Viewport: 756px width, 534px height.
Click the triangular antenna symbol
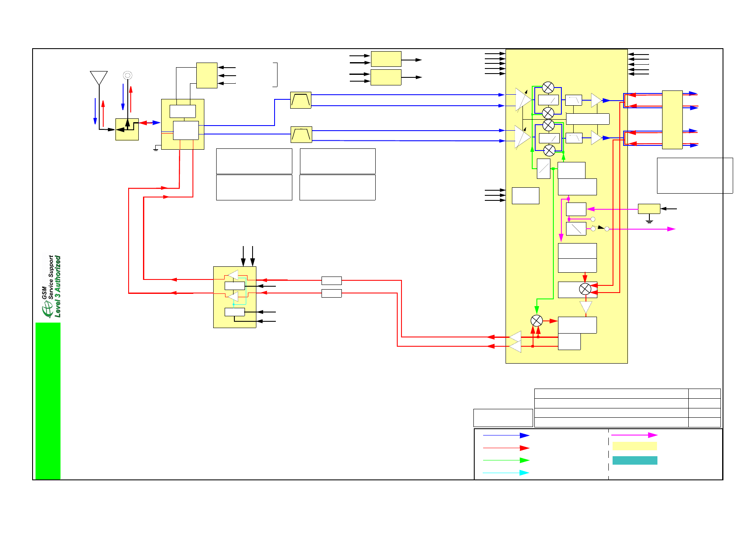[x=99, y=78]
